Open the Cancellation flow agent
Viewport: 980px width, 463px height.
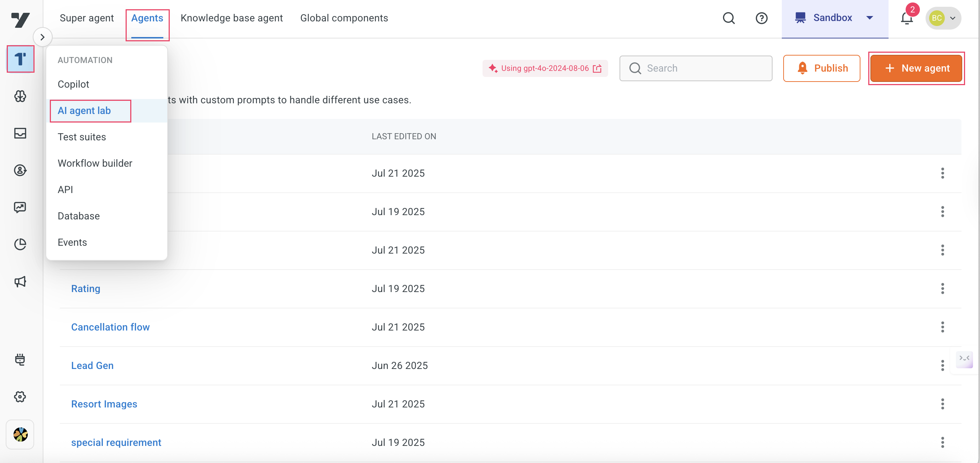110,327
